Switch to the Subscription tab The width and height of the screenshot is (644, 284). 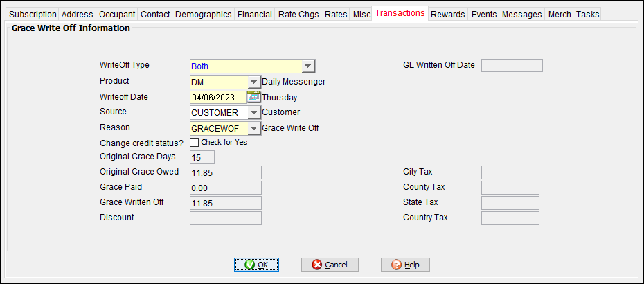click(x=33, y=14)
